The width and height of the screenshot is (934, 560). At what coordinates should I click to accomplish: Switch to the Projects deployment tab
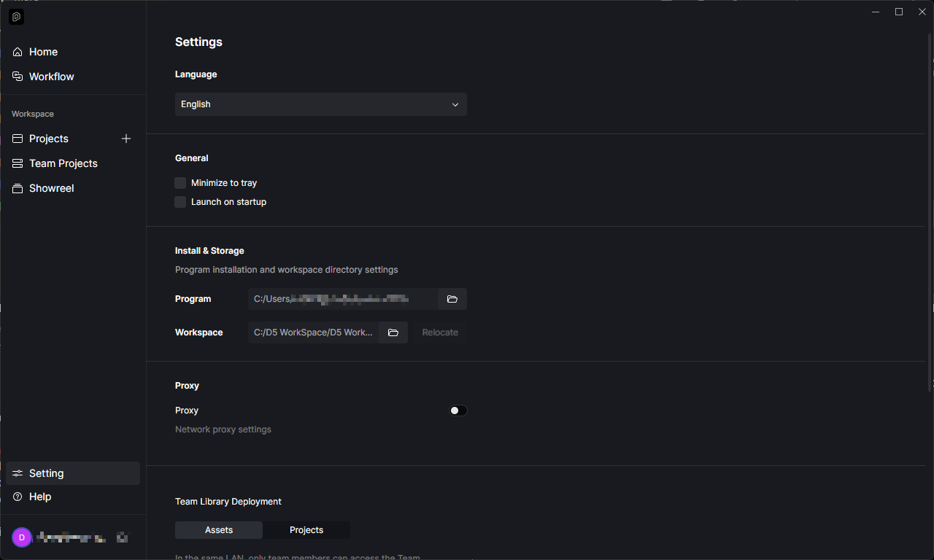(306, 530)
